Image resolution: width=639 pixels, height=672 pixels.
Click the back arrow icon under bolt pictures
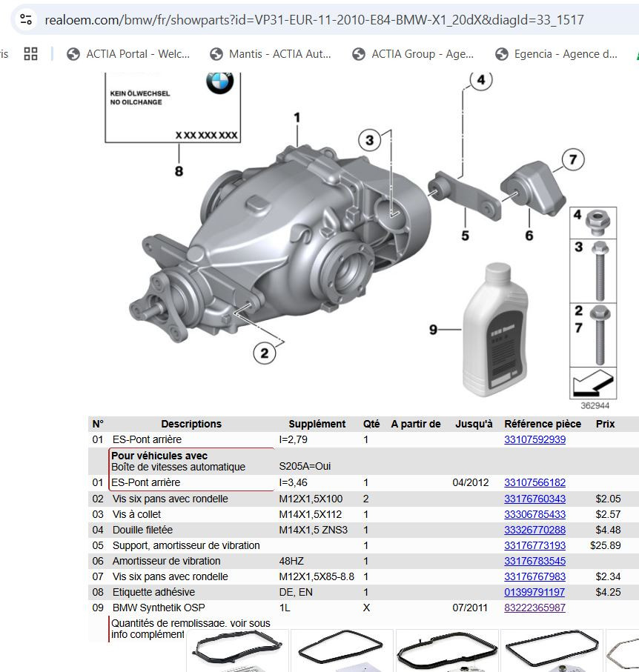pyautogui.click(x=593, y=383)
